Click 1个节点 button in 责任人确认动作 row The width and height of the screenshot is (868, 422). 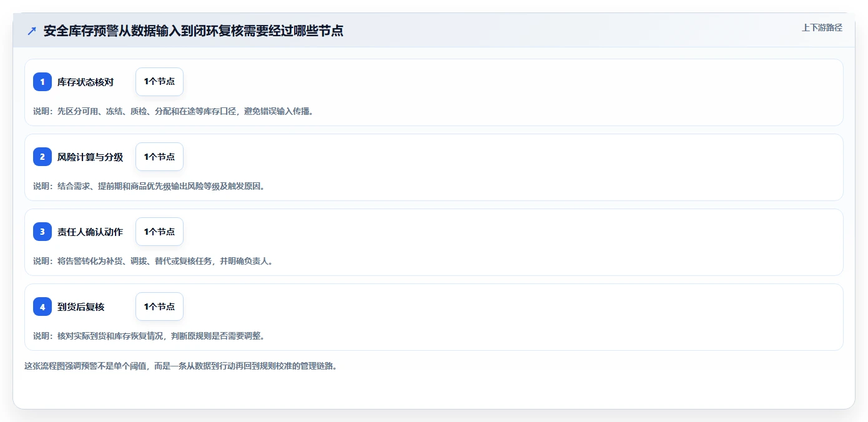tap(159, 232)
